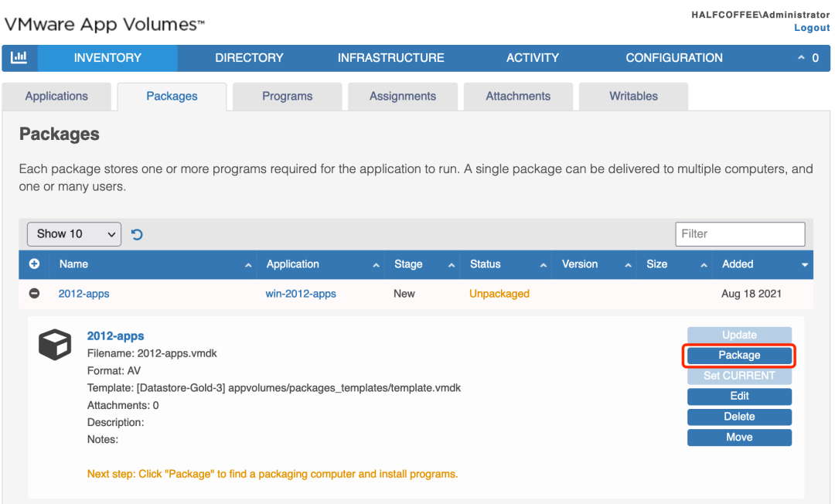
Task: Sort by Name column arrow
Action: pyautogui.click(x=248, y=265)
